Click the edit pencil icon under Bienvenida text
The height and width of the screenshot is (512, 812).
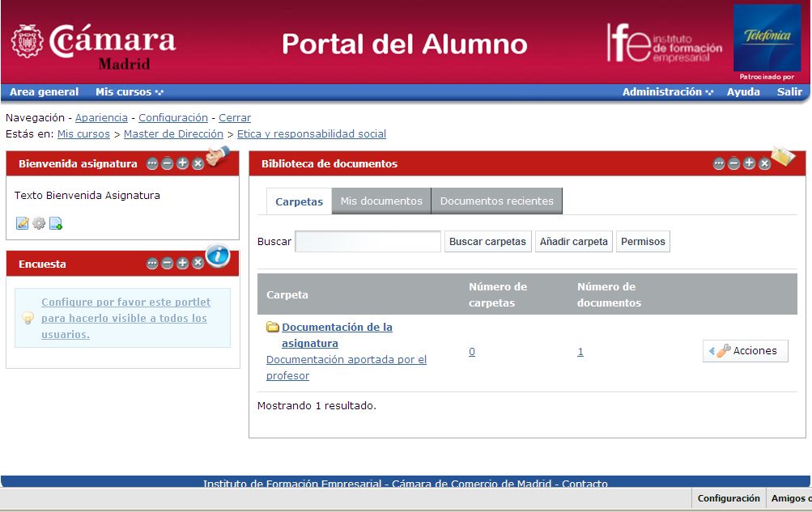[22, 223]
